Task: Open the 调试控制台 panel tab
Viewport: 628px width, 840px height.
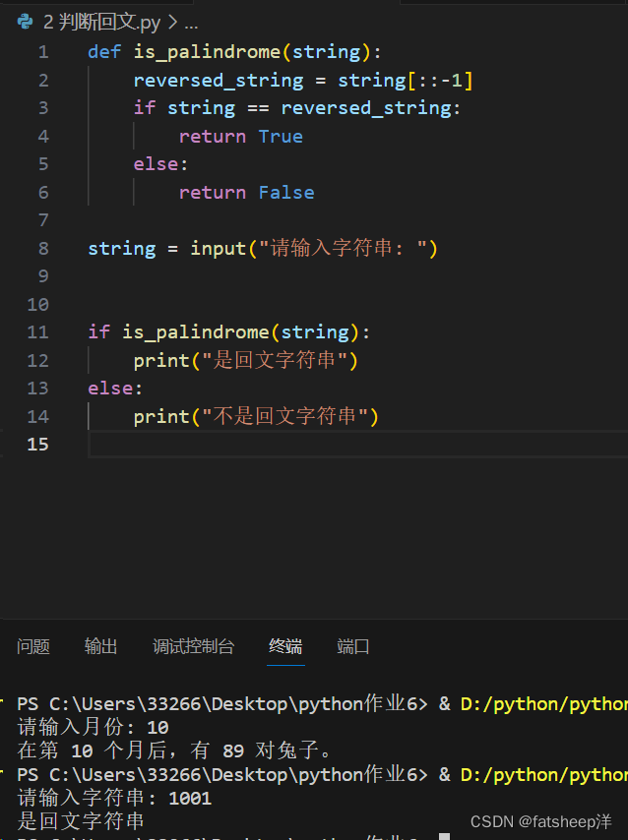Action: click(x=194, y=646)
